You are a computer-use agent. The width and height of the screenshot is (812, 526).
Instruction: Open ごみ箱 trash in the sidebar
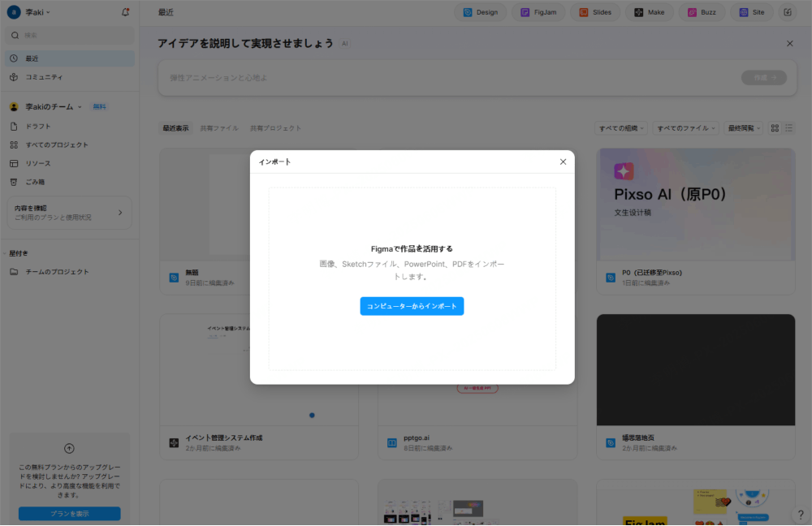[x=69, y=183]
